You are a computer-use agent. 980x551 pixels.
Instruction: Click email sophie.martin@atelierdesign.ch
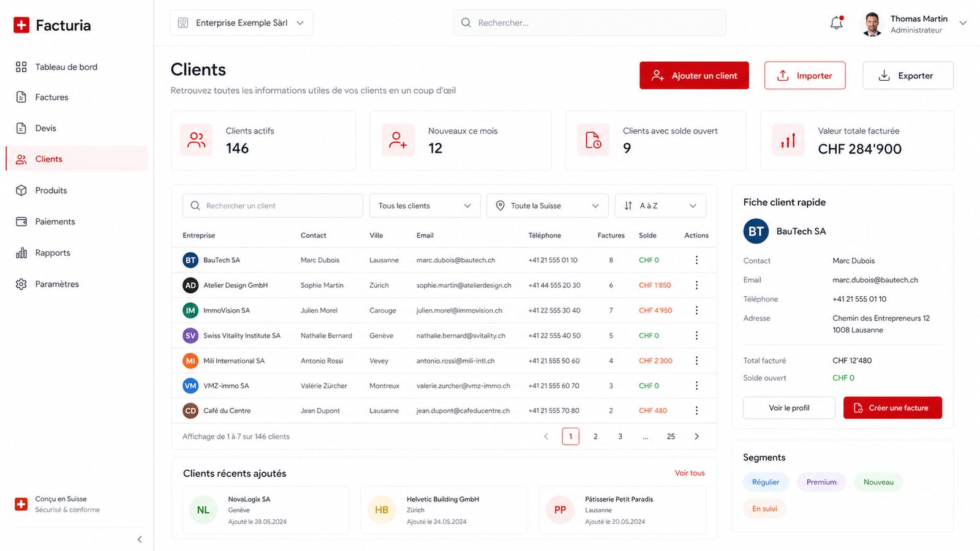click(464, 285)
